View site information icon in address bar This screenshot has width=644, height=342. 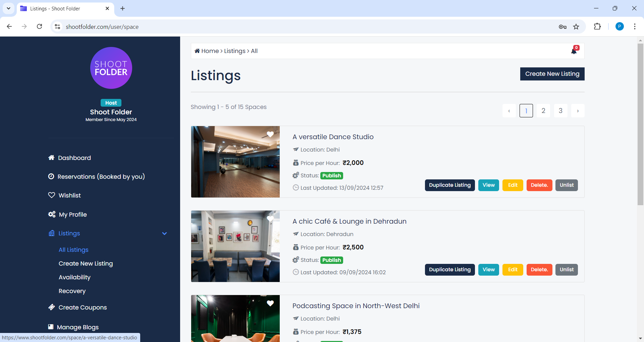coord(57,26)
